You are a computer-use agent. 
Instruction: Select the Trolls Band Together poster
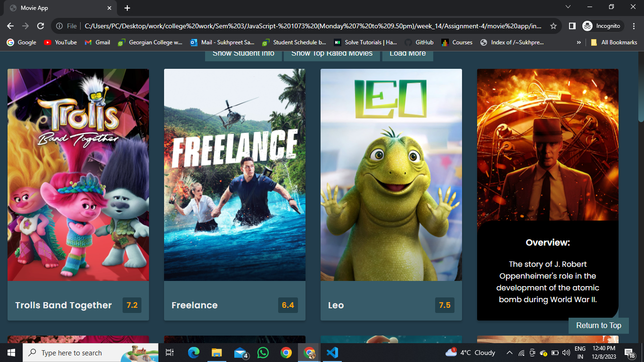point(78,175)
